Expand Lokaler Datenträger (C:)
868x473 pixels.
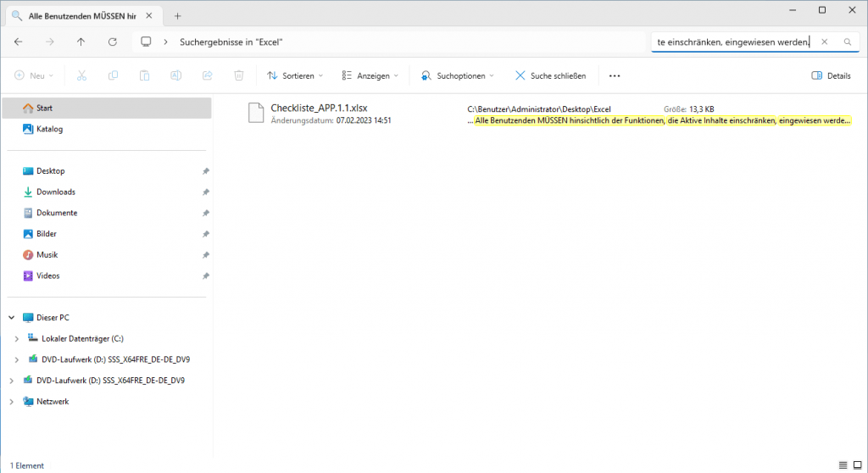click(x=17, y=338)
